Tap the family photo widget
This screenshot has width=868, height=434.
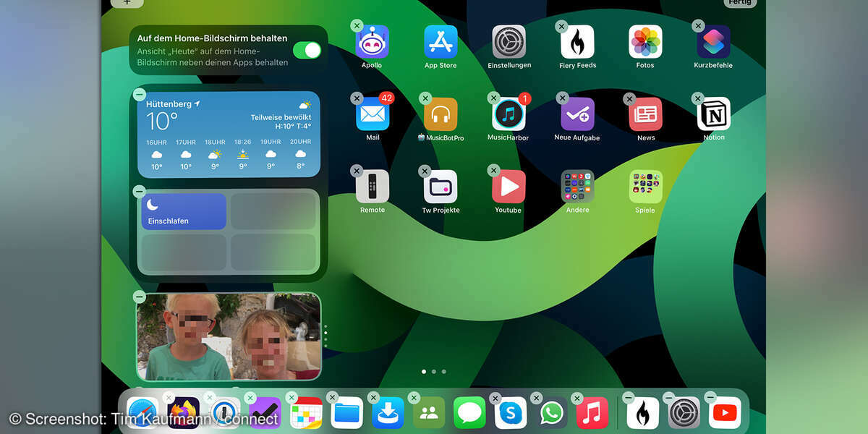(x=229, y=336)
